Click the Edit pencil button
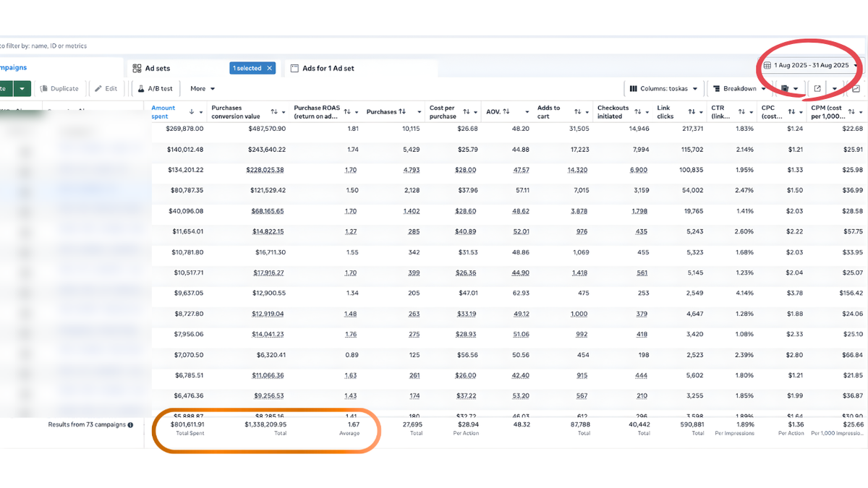 [x=106, y=89]
